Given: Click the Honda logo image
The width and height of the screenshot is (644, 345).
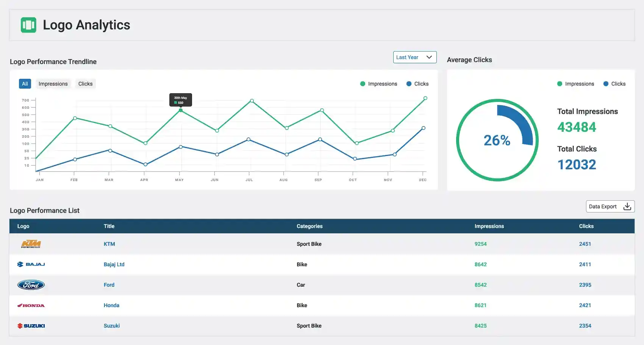Looking at the screenshot, I should 31,305.
